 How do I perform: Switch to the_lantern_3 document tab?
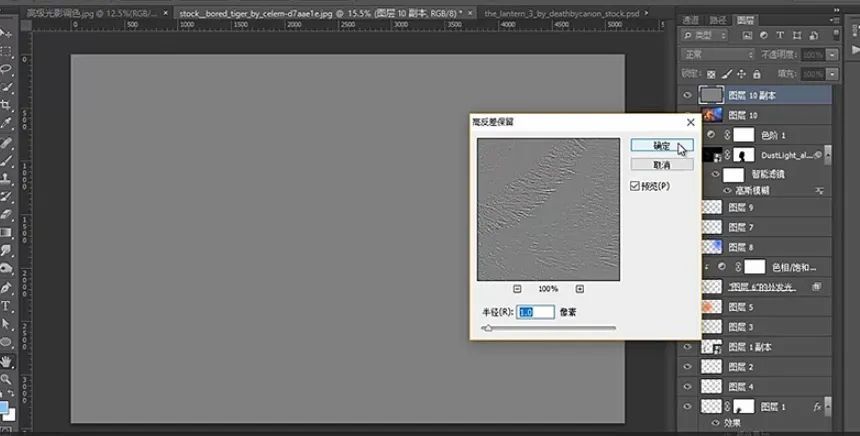pos(558,15)
